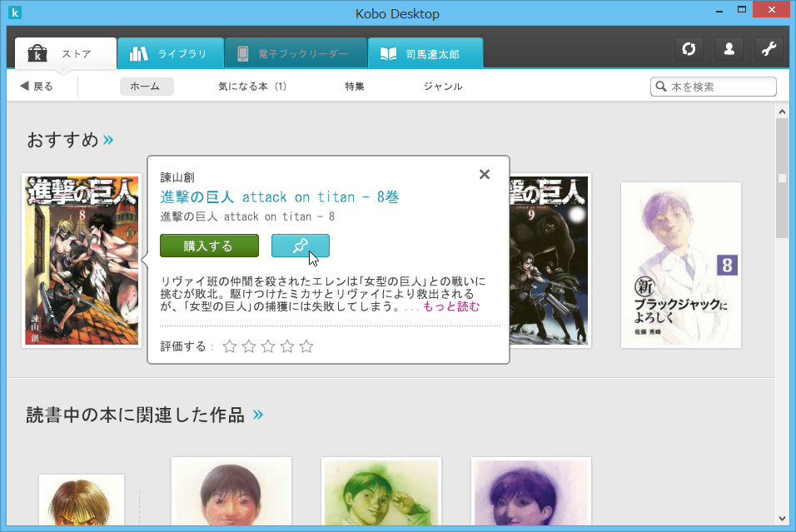Expand the おすすめ section arrow

pos(108,140)
